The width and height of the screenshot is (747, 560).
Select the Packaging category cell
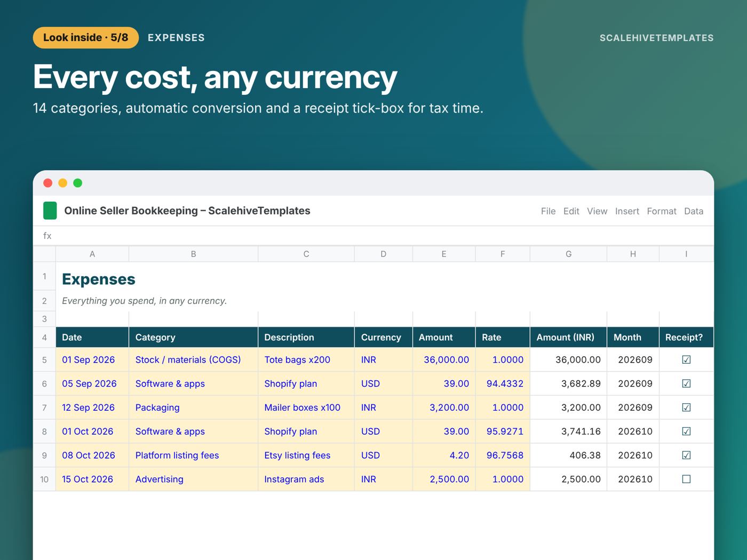click(x=193, y=407)
